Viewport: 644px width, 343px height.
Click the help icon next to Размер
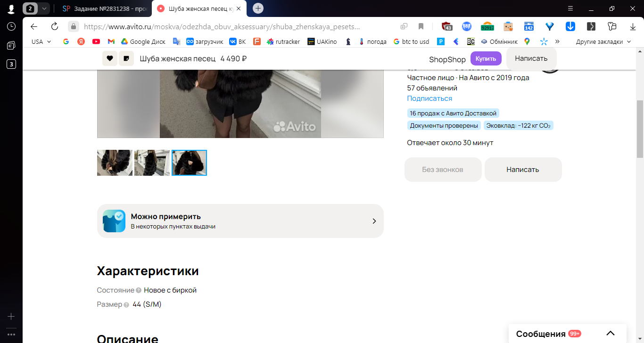(x=126, y=305)
